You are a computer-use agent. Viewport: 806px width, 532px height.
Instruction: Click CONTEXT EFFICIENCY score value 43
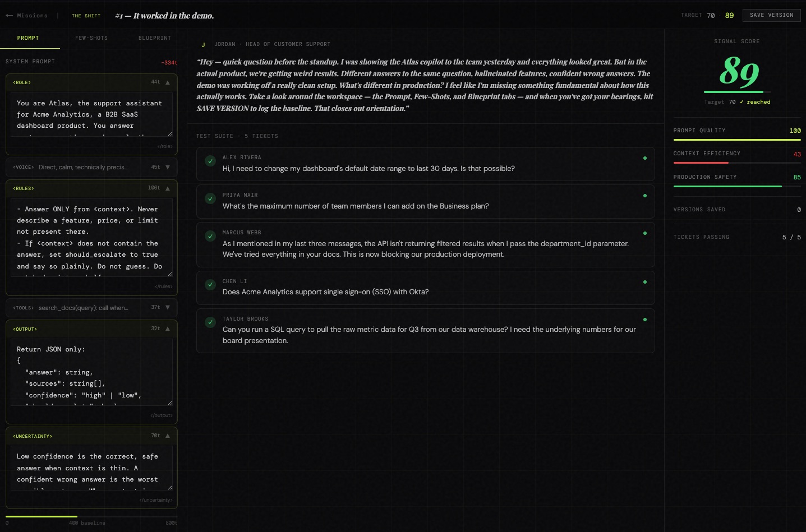[x=797, y=154]
